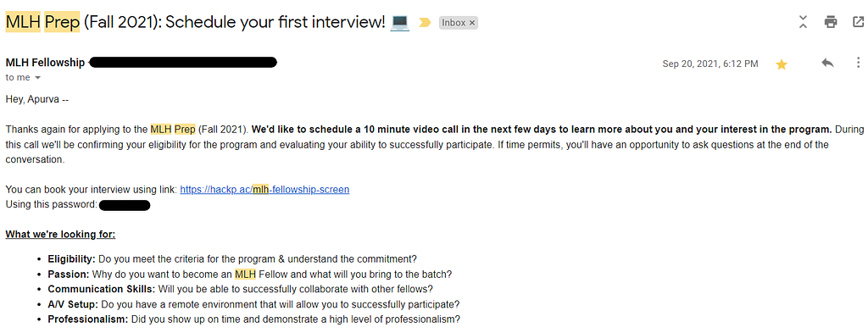
Task: Collapse all messages with the arrows icon
Action: click(804, 22)
